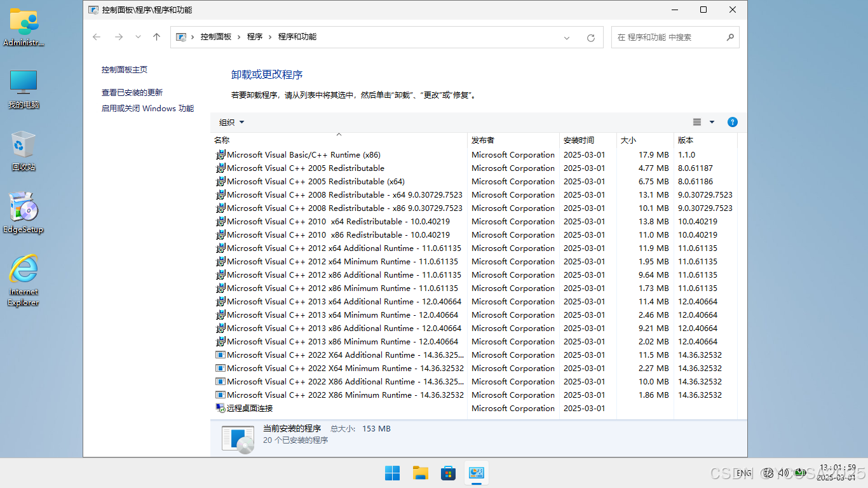Viewport: 868px width, 488px height.
Task: Click icon of 远程桌面连接 entry
Action: tap(220, 408)
